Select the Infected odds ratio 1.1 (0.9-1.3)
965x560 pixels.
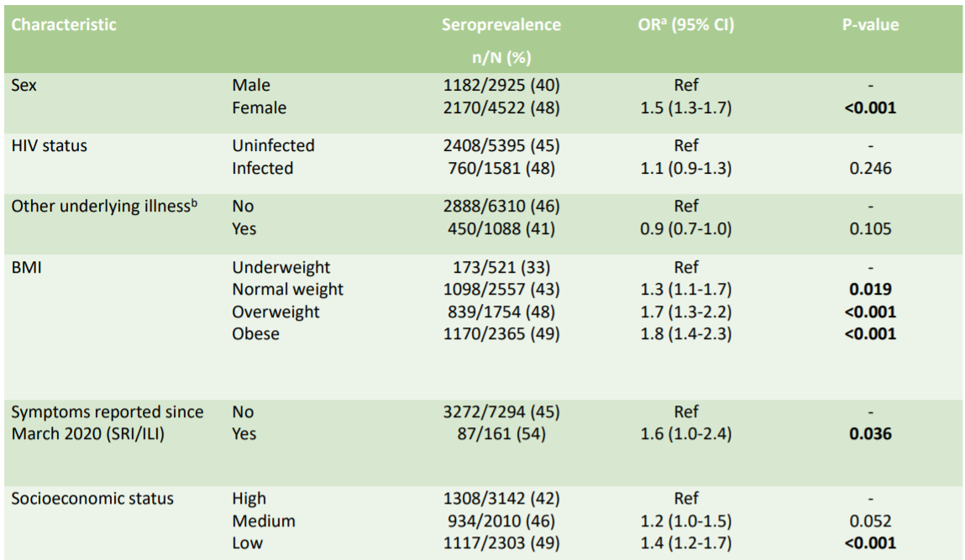click(x=685, y=168)
